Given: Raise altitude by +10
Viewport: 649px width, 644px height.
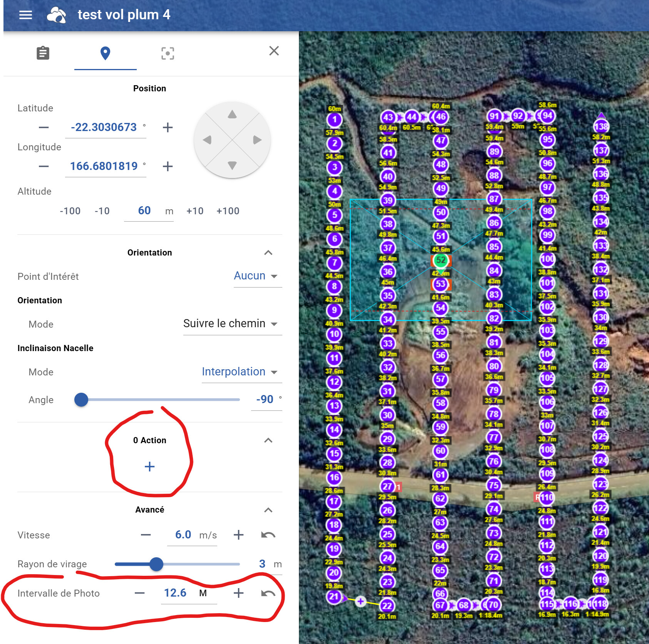Looking at the screenshot, I should [195, 211].
